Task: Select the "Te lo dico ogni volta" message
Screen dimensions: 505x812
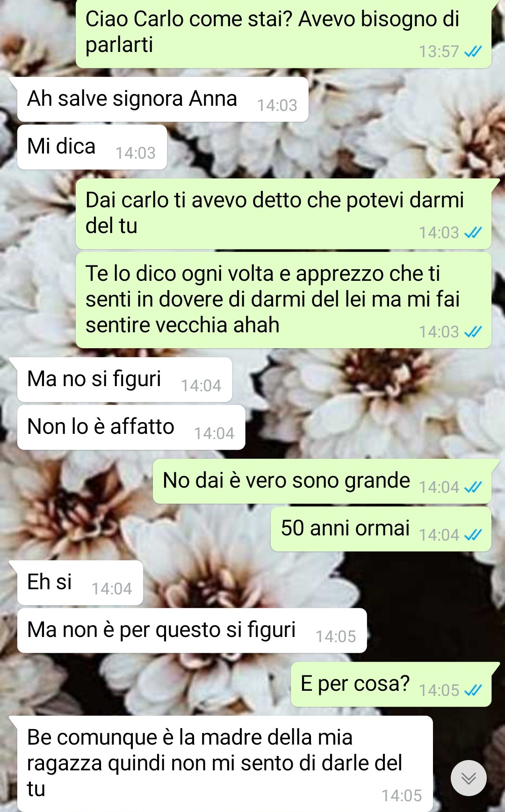Action: click(x=283, y=300)
